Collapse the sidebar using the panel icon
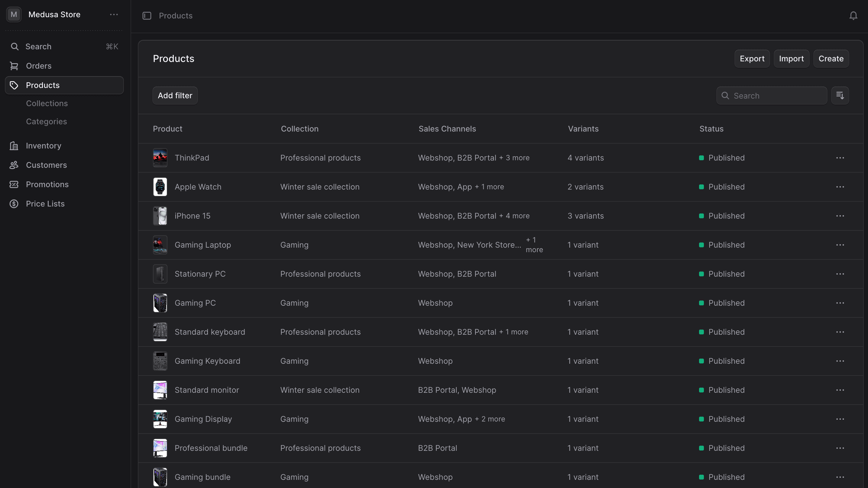The height and width of the screenshot is (488, 868). 147,15
